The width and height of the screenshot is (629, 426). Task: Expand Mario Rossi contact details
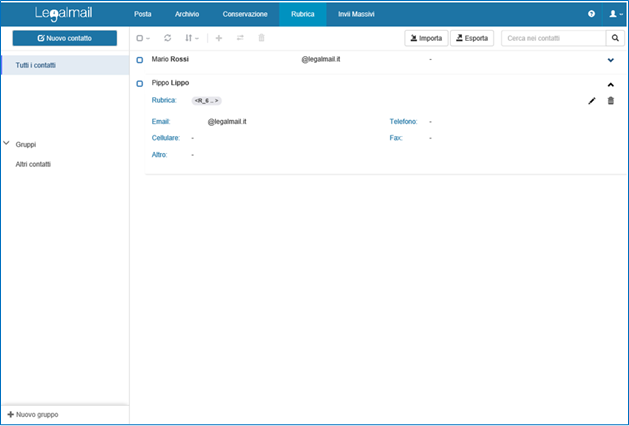tap(611, 61)
